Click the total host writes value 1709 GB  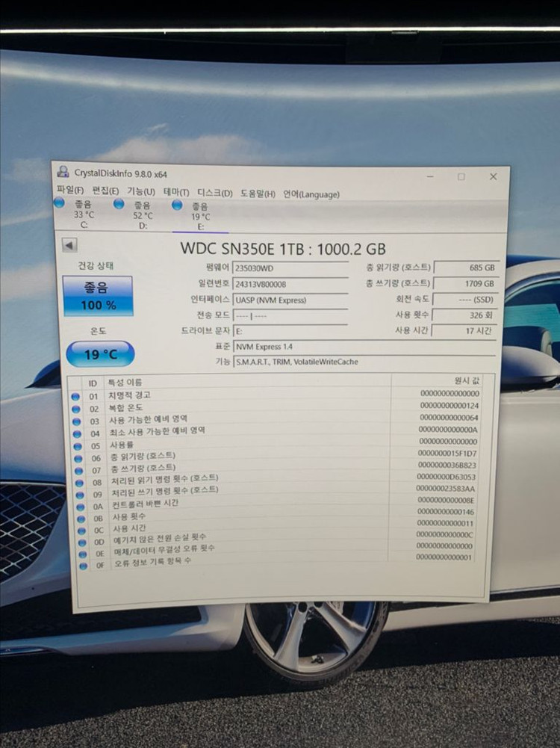coord(466,283)
